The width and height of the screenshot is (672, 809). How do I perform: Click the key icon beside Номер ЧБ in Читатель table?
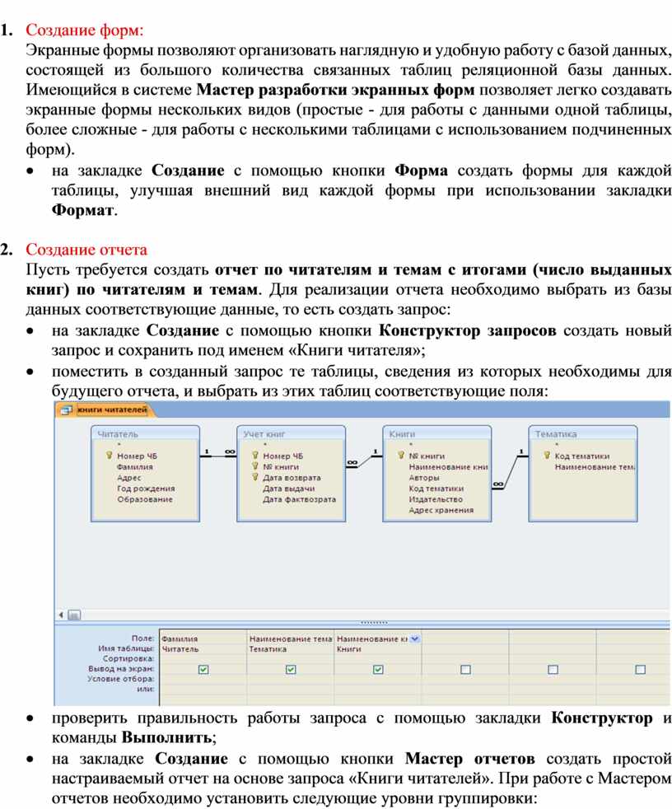tap(110, 456)
